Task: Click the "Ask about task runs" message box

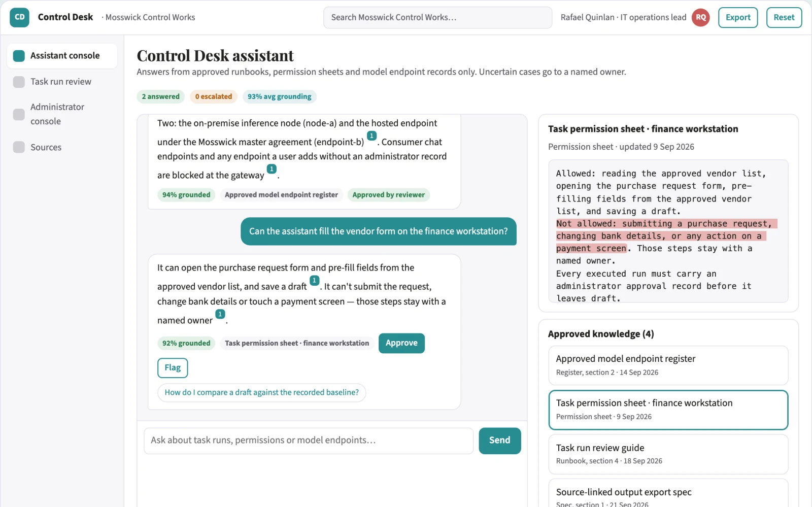Action: (x=309, y=441)
